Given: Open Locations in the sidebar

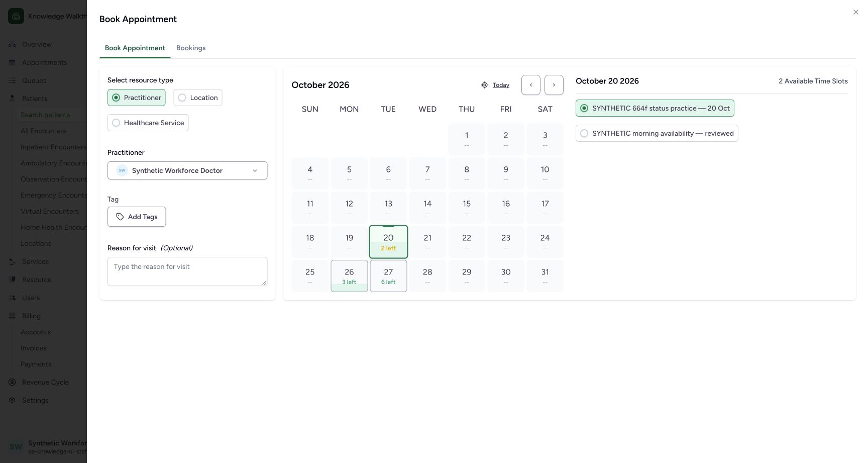Looking at the screenshot, I should coord(36,243).
